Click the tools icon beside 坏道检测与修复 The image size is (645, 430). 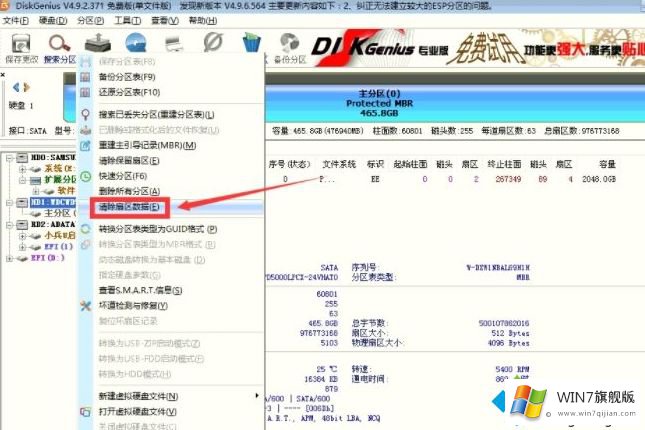(x=85, y=306)
